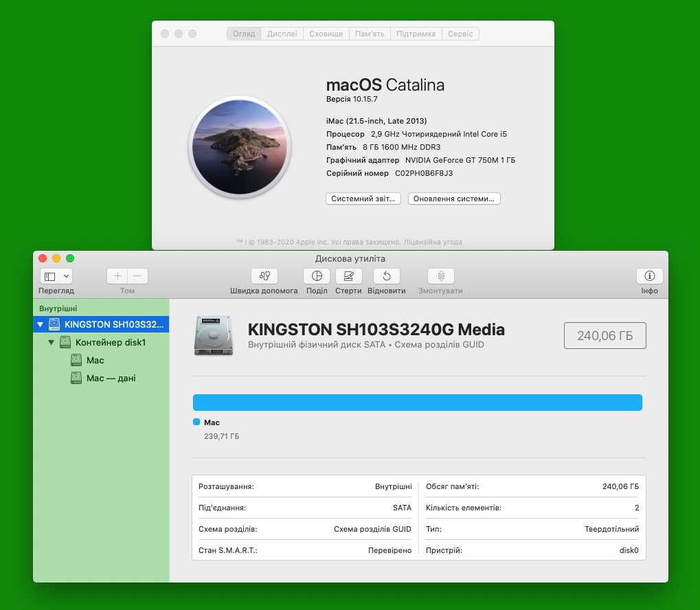Click the Контейнер disk1 drive icon
Image resolution: width=700 pixels, height=610 pixels.
coord(65,342)
